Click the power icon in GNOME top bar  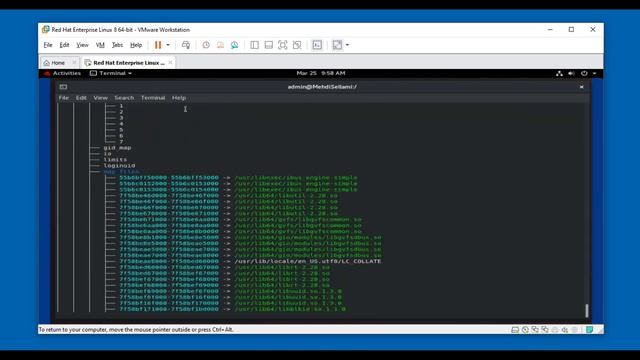pyautogui.click(x=584, y=73)
